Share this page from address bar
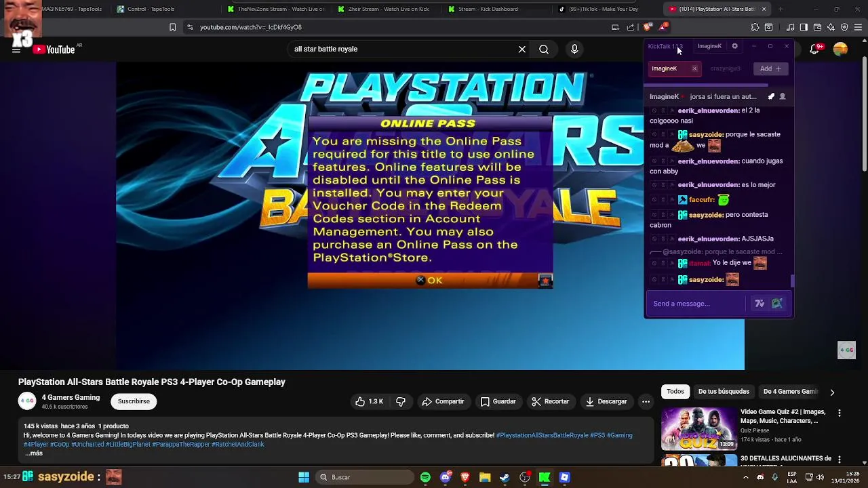This screenshot has width=868, height=488. 631,27
